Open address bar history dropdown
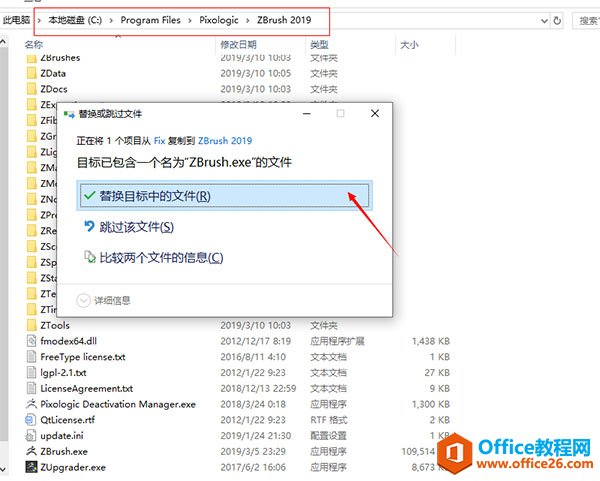The width and height of the screenshot is (600, 481). coord(544,21)
